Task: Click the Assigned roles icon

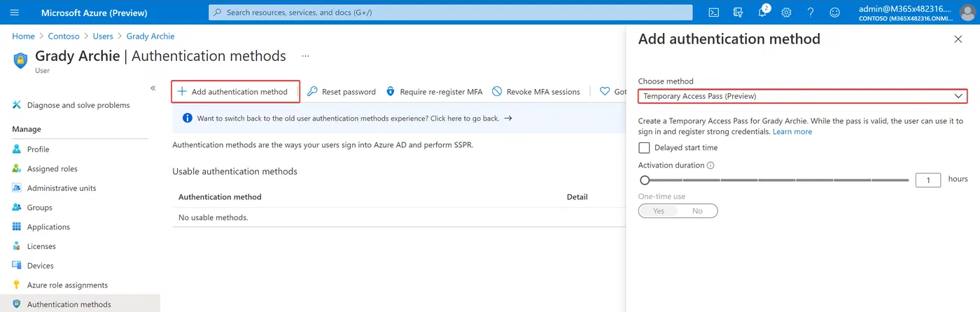Action: click(x=17, y=169)
